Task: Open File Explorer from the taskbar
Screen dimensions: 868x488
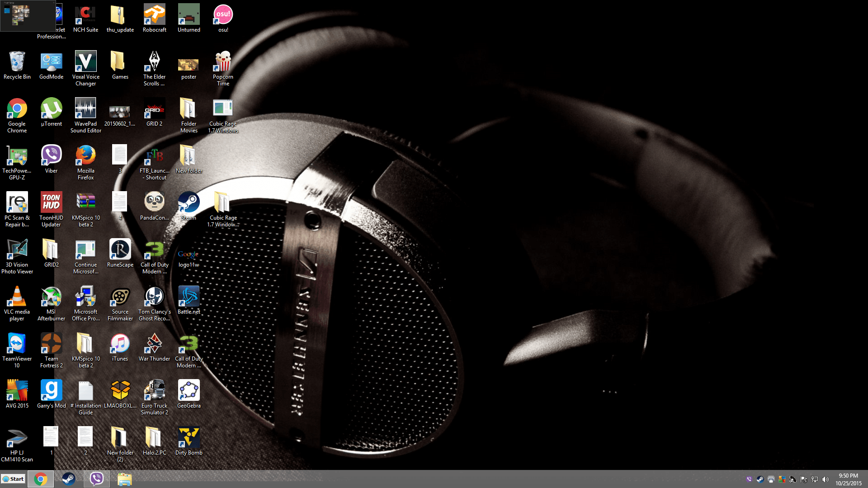Action: coord(124,479)
